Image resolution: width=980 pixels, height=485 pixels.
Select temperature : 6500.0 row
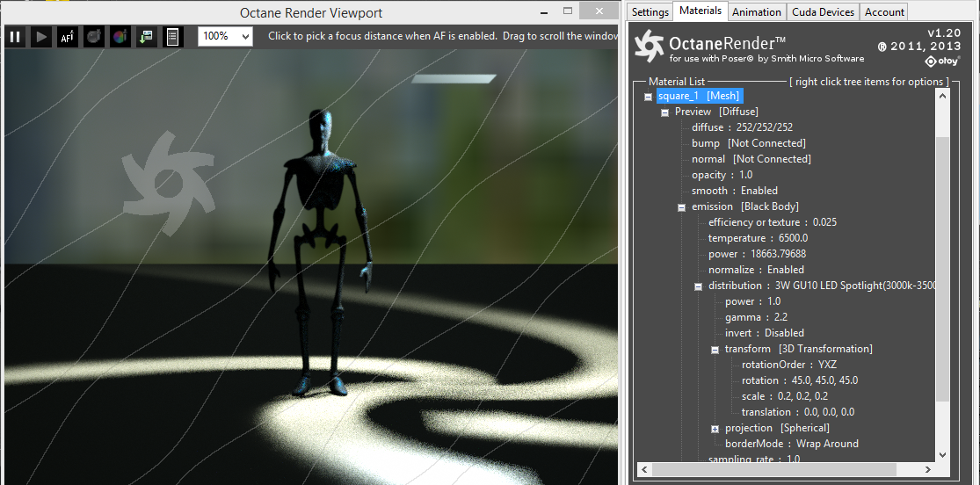759,238
